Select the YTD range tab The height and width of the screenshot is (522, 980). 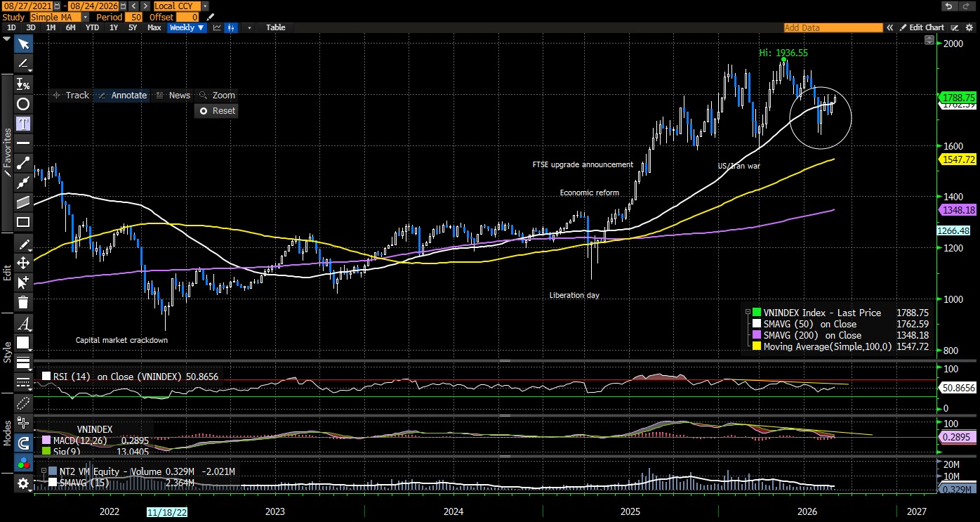tap(92, 27)
